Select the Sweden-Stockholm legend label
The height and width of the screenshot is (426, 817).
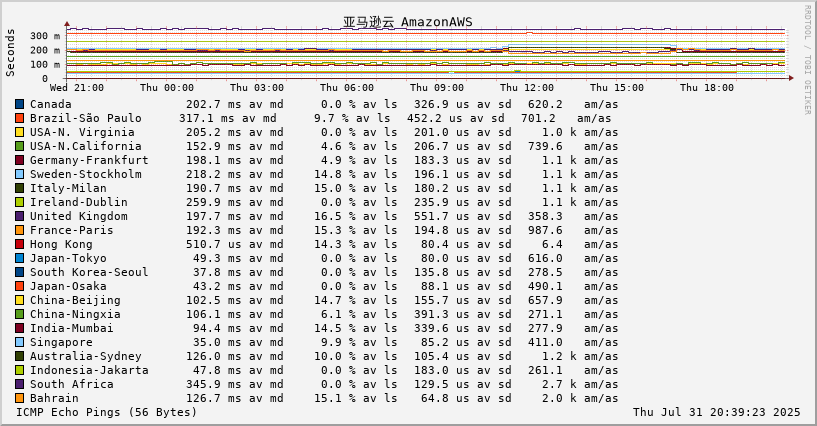pos(85,174)
